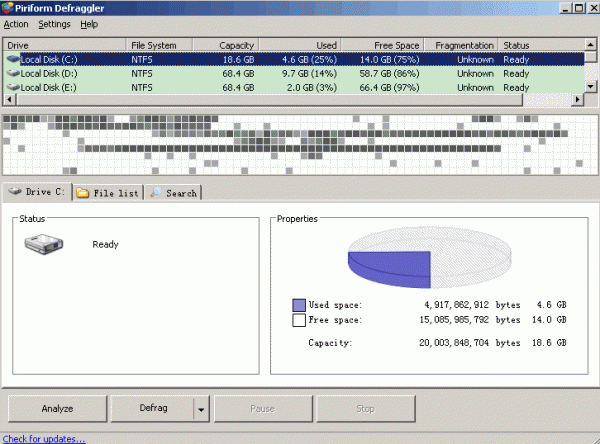Sort by the Status column header
The width and height of the screenshot is (600, 444).
pyautogui.click(x=541, y=45)
